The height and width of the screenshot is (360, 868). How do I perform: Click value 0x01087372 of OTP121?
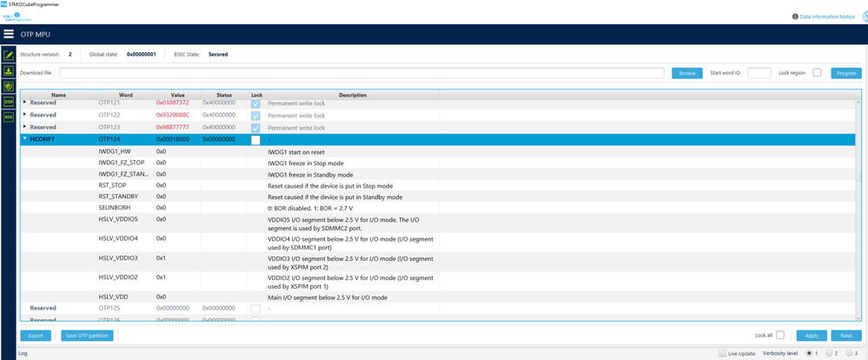pos(173,103)
